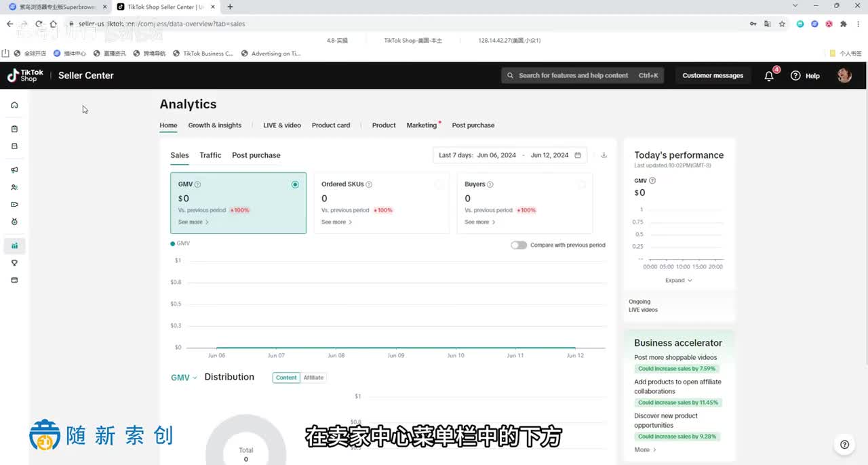Open the Analytics bar chart sidebar icon
The height and width of the screenshot is (465, 868).
14,245
